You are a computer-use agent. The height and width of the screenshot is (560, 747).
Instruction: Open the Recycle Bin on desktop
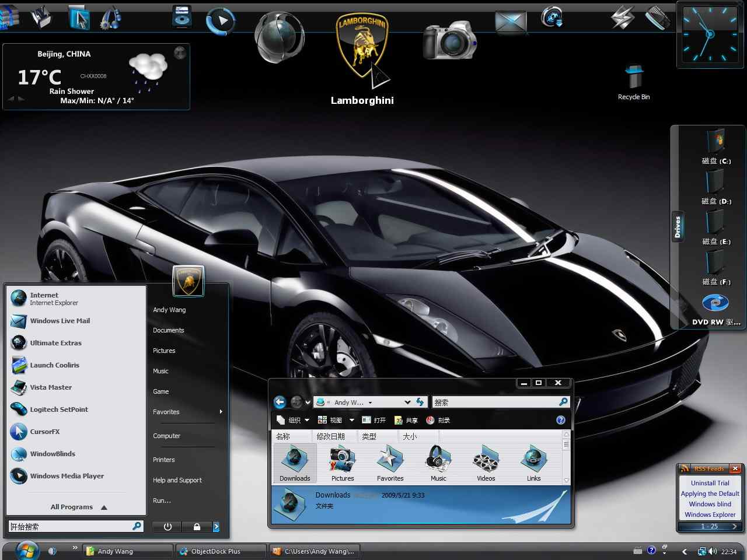tap(634, 82)
